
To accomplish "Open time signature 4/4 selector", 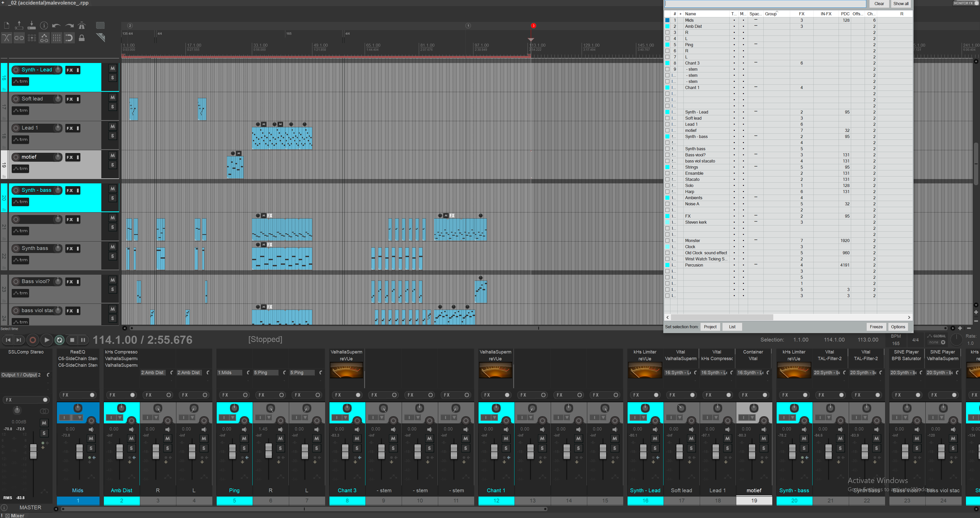I will coord(915,340).
